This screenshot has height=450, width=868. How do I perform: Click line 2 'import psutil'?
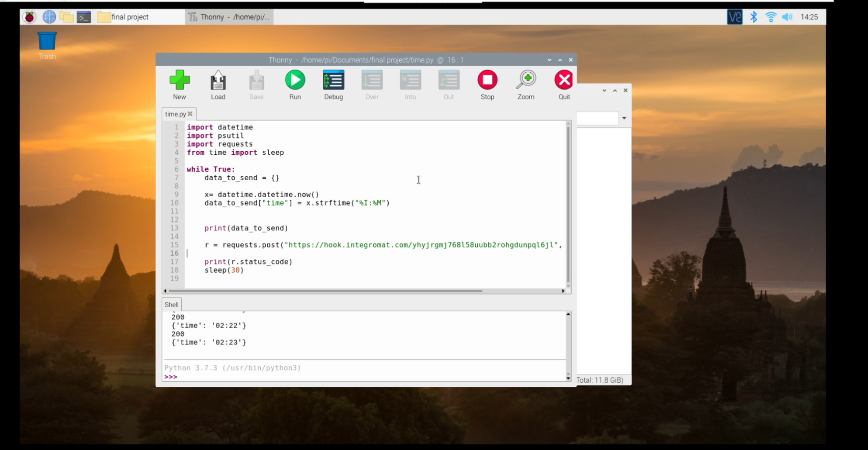click(x=216, y=136)
